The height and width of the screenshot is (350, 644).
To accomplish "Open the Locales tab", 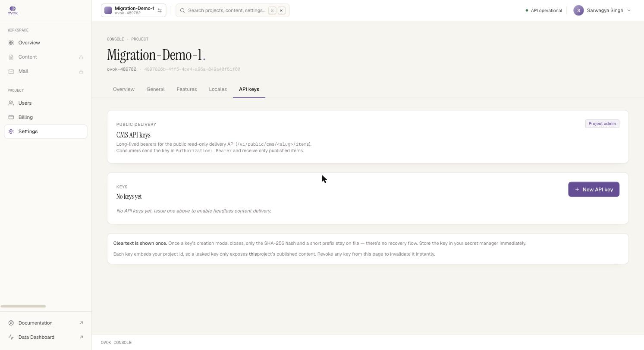I will [x=218, y=89].
